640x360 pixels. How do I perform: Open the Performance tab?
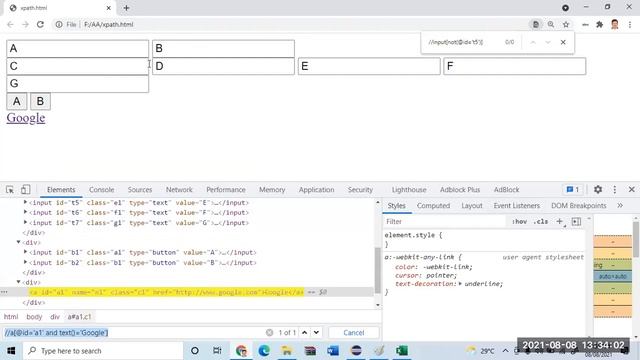point(226,189)
